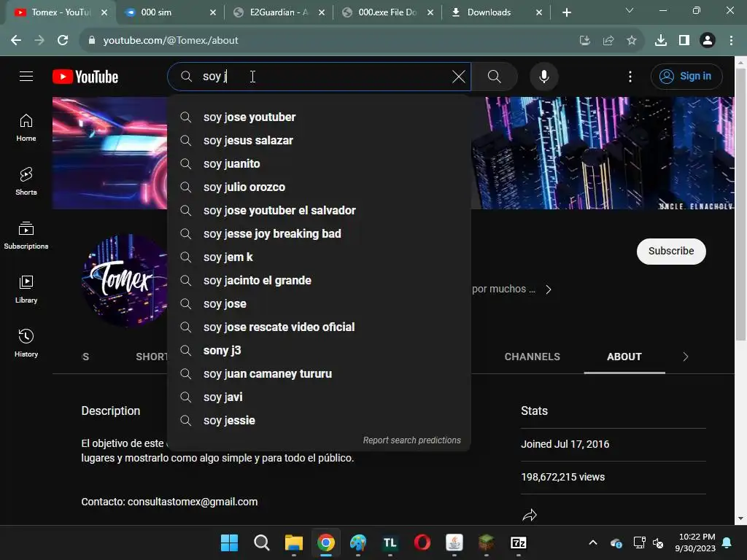This screenshot has width=747, height=560.
Task: Open Opera browser from taskbar
Action: (422, 542)
